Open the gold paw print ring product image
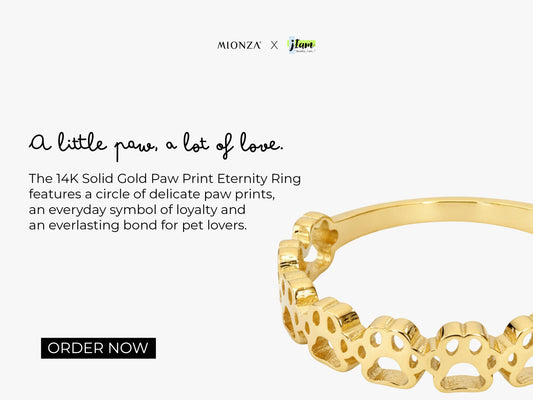Screen dimensions: 533x400 coord(405,295)
